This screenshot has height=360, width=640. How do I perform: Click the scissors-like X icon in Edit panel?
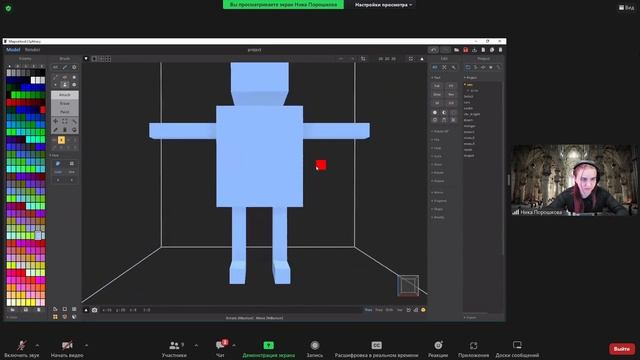tap(444, 67)
